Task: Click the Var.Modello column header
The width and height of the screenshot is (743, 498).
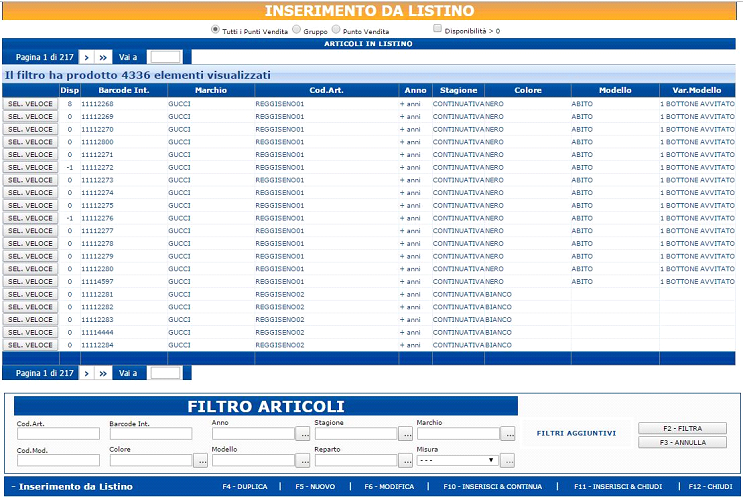Action: coord(697,90)
